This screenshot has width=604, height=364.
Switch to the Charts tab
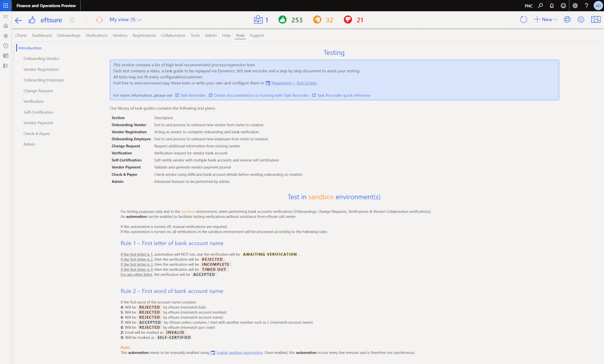click(21, 36)
